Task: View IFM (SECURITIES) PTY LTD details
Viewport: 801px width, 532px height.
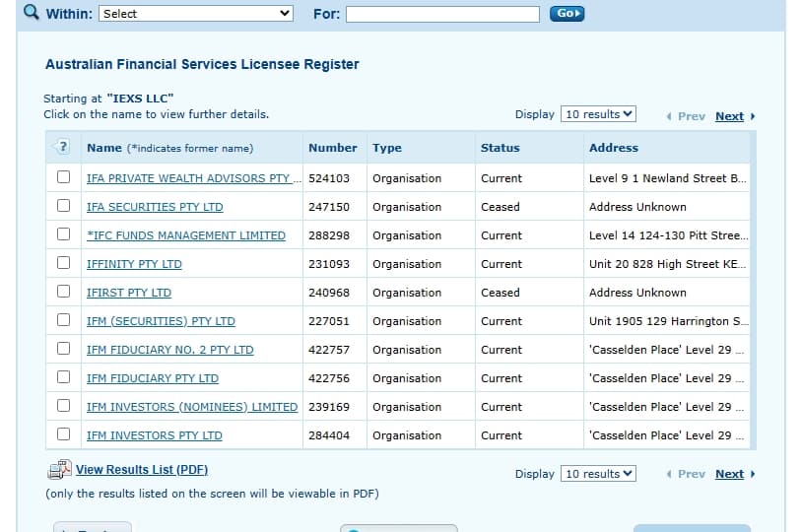Action: [x=161, y=321]
